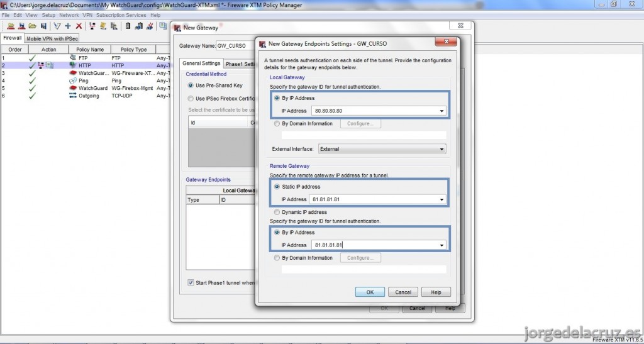
Task: Click OK in Endpoints Settings dialog
Action: coord(370,292)
